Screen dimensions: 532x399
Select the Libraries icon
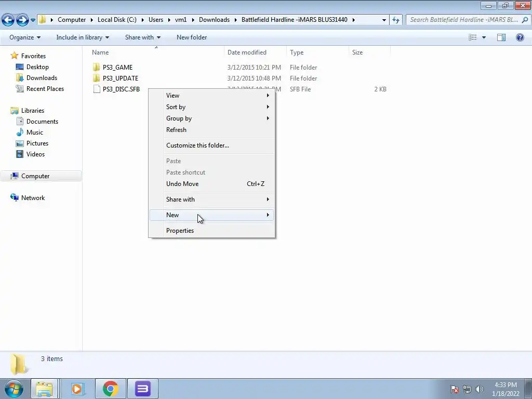pos(14,111)
